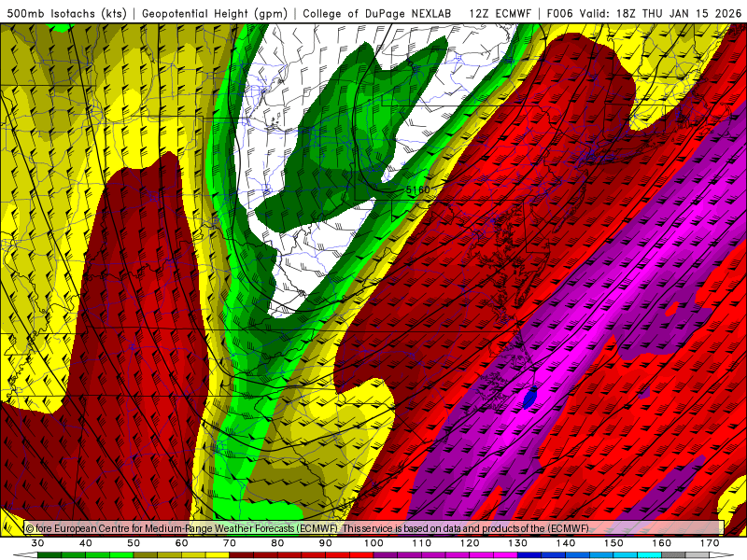Click the 'Geopotential Height (gpm)' title text
The height and width of the screenshot is (560, 747).
215,13
